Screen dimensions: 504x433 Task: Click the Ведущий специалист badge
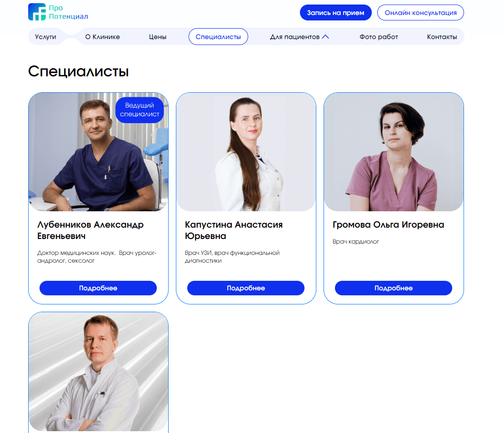tap(140, 109)
